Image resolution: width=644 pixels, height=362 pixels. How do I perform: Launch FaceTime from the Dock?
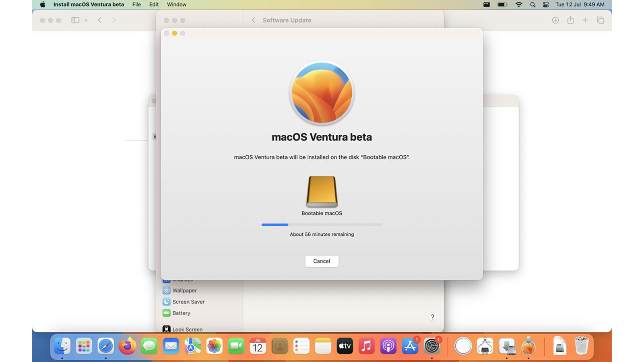click(236, 346)
